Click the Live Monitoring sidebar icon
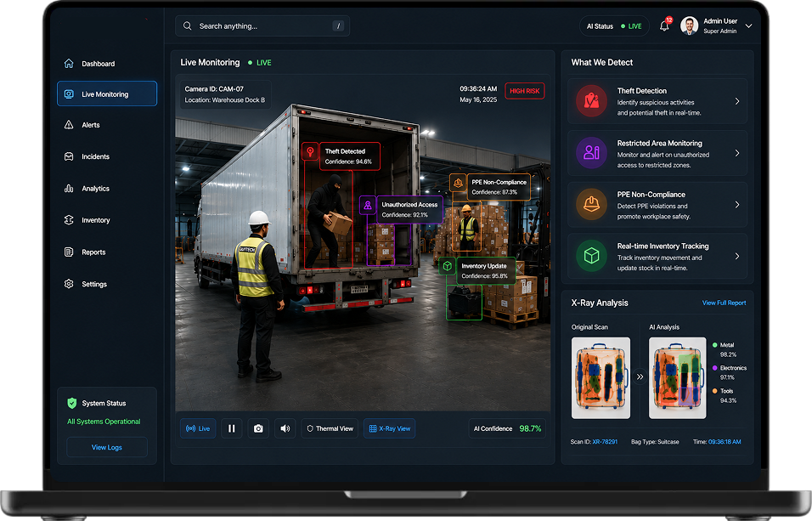This screenshot has height=521, width=812. (x=69, y=93)
